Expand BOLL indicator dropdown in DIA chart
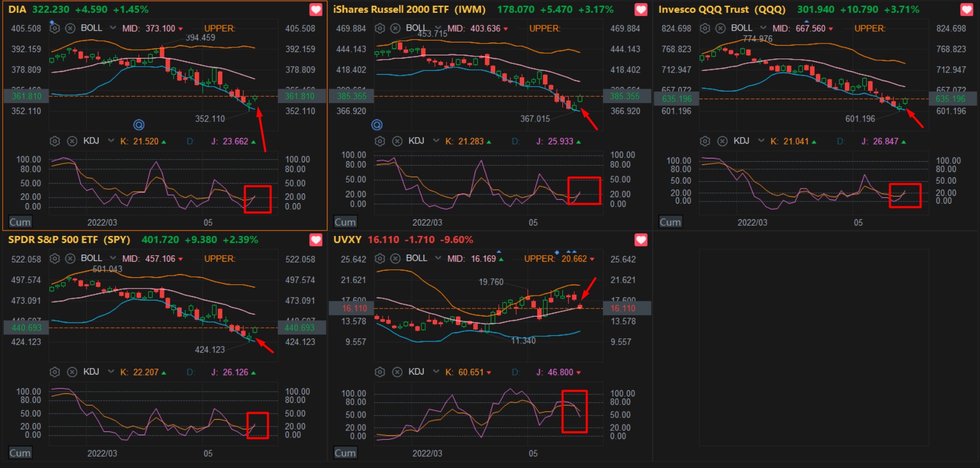 (112, 27)
